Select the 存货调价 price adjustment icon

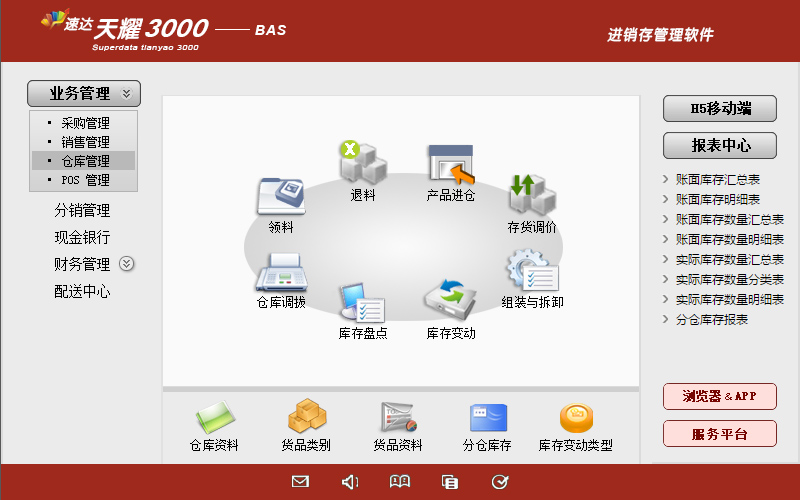(531, 196)
